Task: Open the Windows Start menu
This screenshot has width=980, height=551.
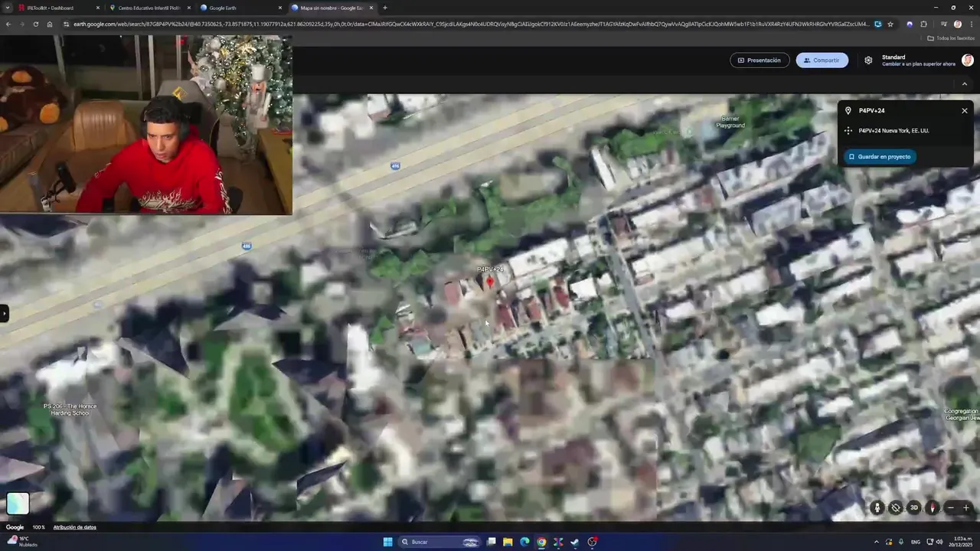Action: [x=388, y=542]
